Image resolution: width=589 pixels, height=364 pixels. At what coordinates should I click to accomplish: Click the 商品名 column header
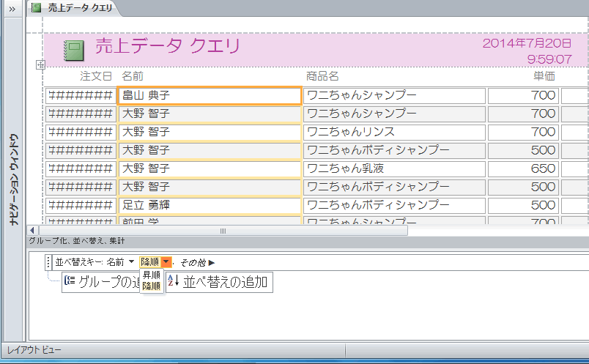(x=322, y=76)
